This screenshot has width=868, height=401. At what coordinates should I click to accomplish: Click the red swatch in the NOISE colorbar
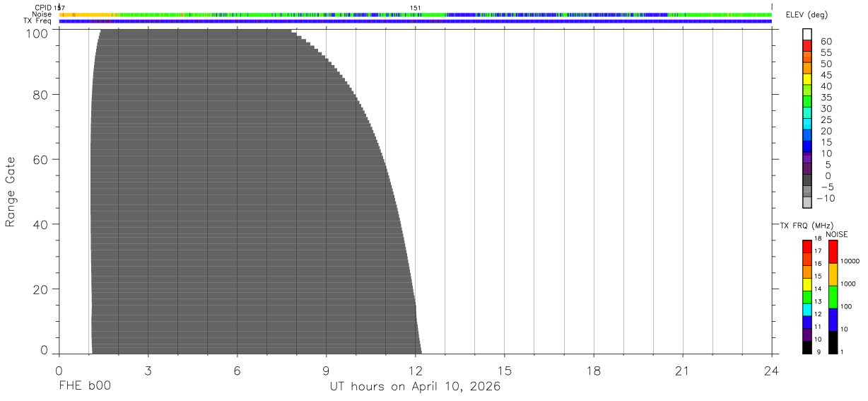pyautogui.click(x=832, y=252)
